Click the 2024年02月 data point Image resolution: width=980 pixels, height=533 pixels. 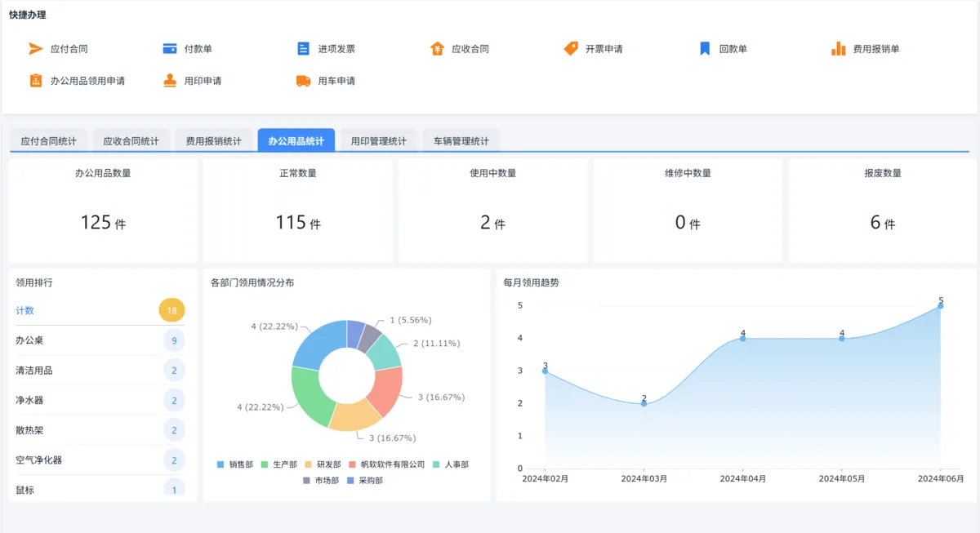[x=546, y=371]
